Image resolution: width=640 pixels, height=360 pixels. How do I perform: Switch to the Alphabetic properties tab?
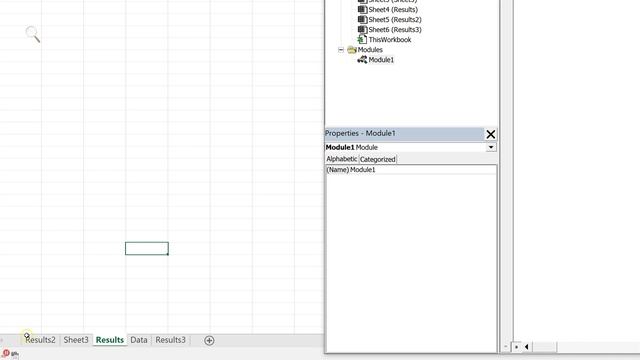click(x=342, y=159)
